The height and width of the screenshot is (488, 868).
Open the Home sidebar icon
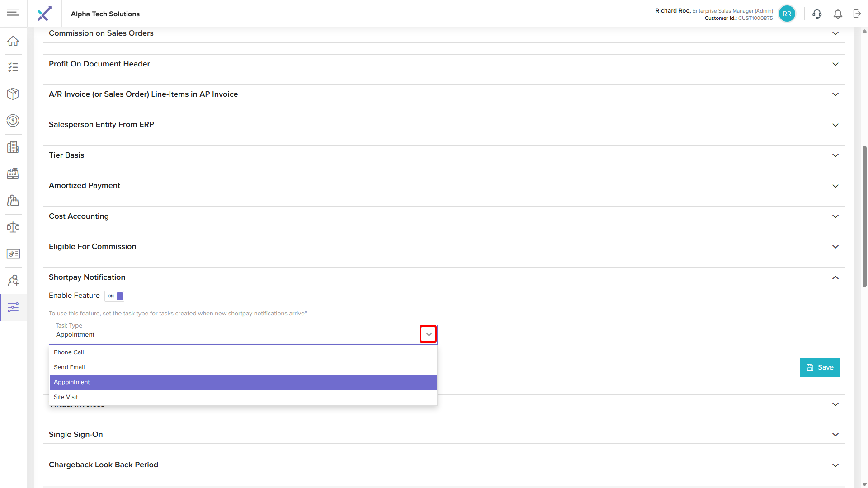click(13, 41)
